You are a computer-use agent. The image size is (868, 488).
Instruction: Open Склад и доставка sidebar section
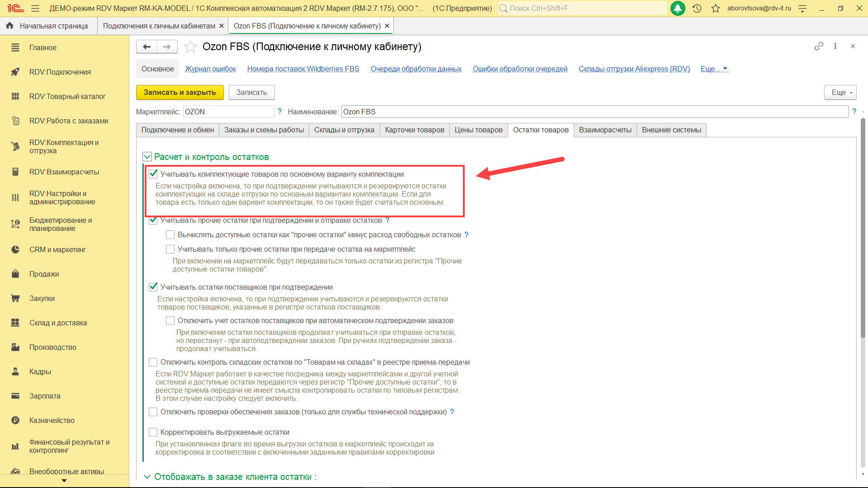(58, 323)
